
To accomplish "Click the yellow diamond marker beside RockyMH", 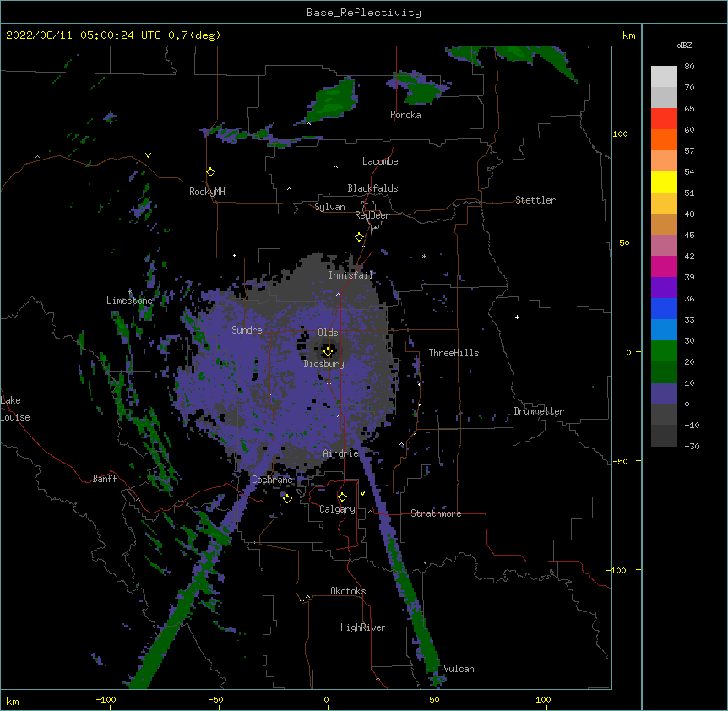I will point(211,172).
